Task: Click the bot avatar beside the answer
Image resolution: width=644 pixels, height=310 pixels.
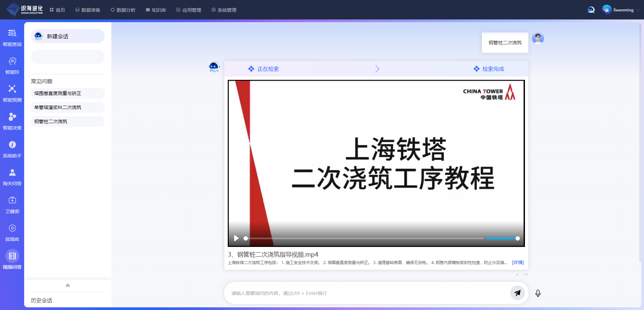Action: [x=214, y=67]
